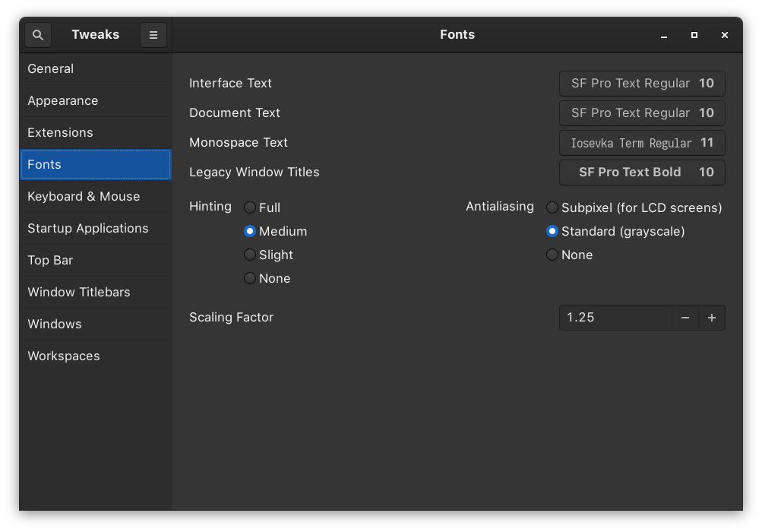This screenshot has width=762, height=532.
Task: Switch to Window Titlebars section
Action: coord(96,293)
